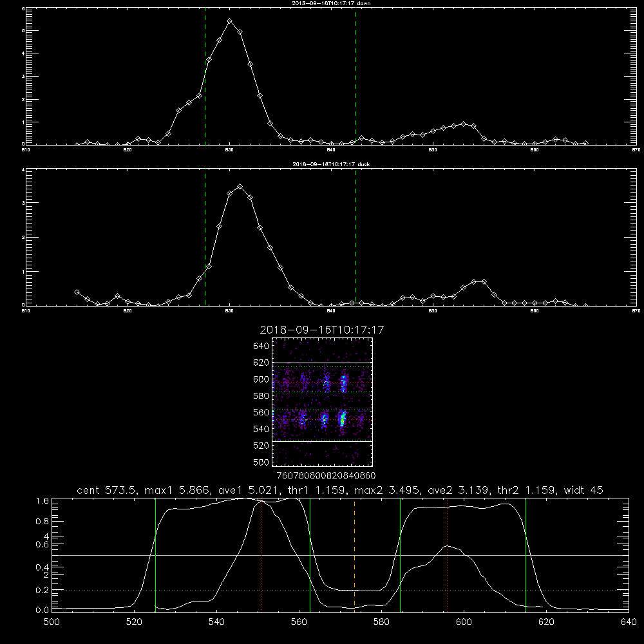Click the 1.6 y-axis label of bottom plot
This screenshot has height=644, width=644.
(43, 500)
